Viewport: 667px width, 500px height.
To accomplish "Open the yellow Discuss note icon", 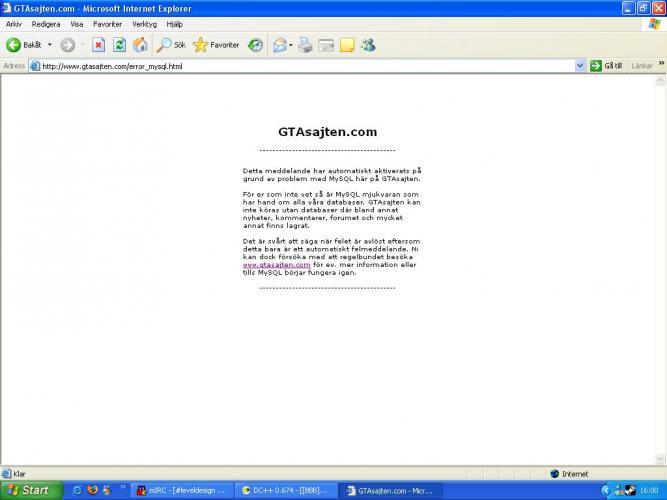I will pyautogui.click(x=347, y=45).
